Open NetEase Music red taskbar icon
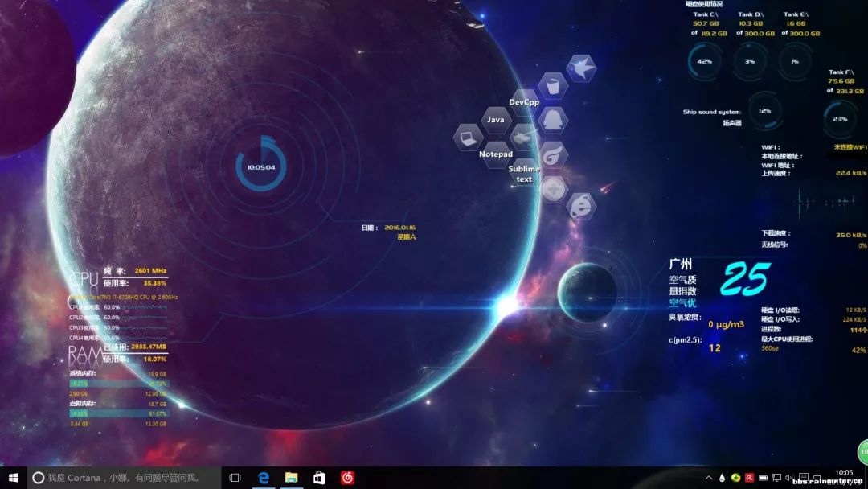868x489 pixels. 348,478
